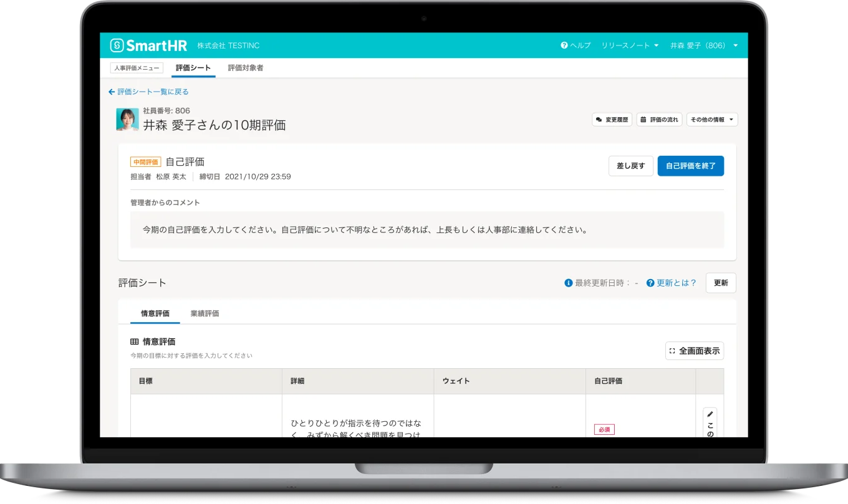The width and height of the screenshot is (848, 504).
Task: Click the 自己評価を終了 button
Action: [x=691, y=166]
